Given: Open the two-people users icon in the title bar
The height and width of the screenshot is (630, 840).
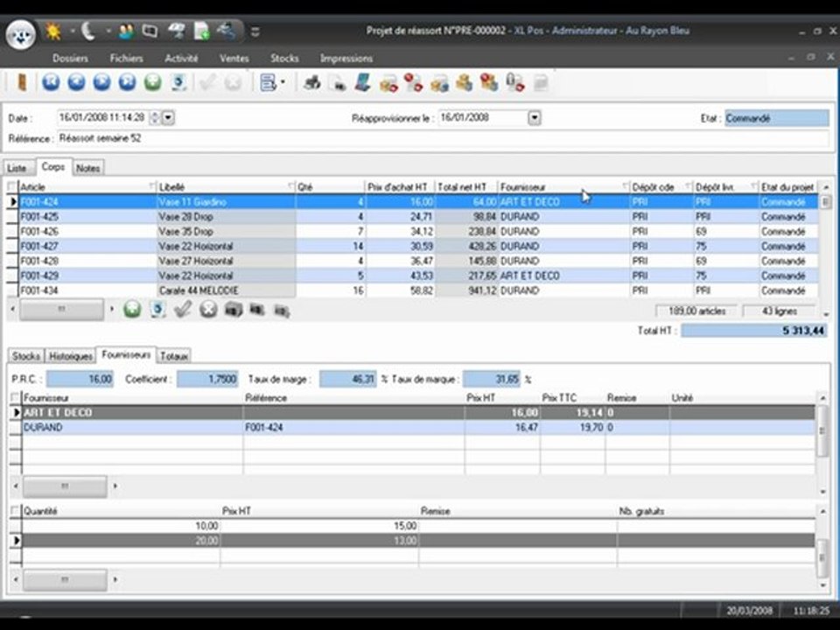Looking at the screenshot, I should pos(126,31).
